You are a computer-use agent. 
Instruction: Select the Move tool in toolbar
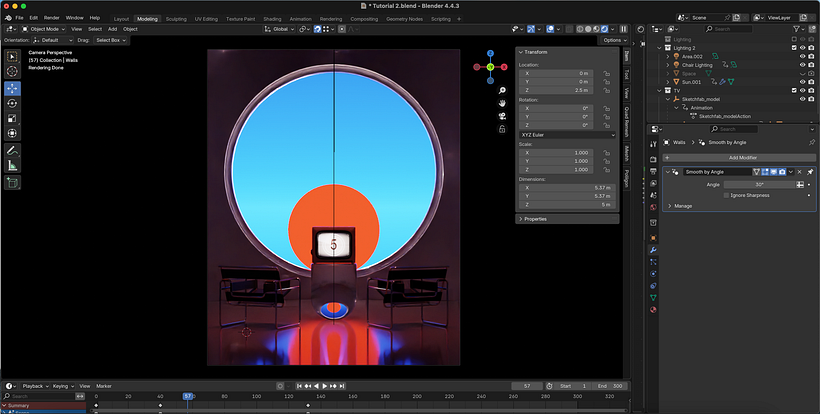click(12, 88)
